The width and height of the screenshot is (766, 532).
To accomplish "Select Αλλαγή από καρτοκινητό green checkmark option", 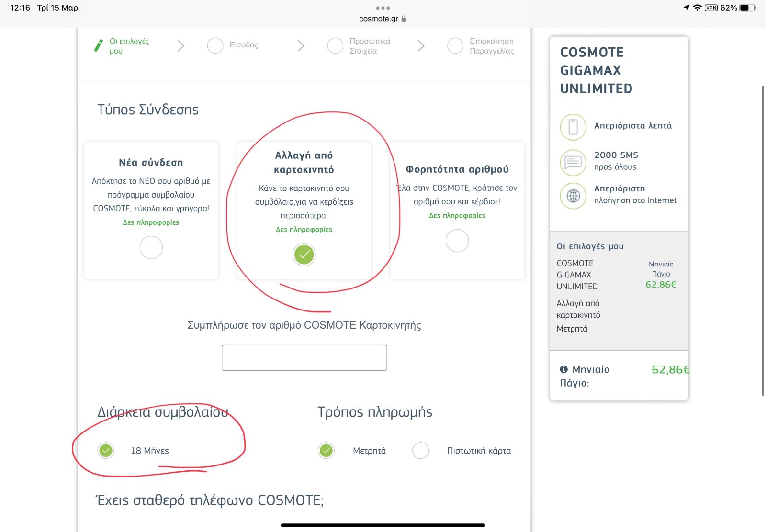I will [304, 255].
